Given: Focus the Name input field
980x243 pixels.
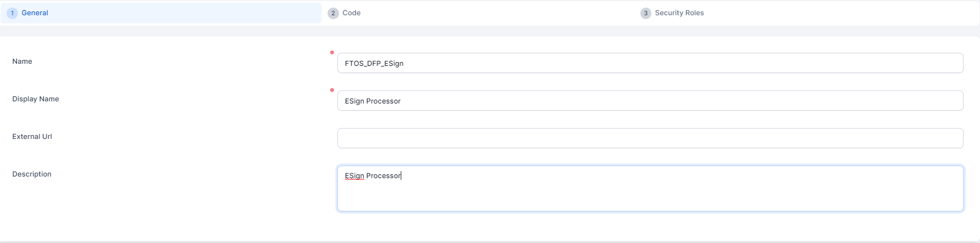Looking at the screenshot, I should tap(650, 63).
